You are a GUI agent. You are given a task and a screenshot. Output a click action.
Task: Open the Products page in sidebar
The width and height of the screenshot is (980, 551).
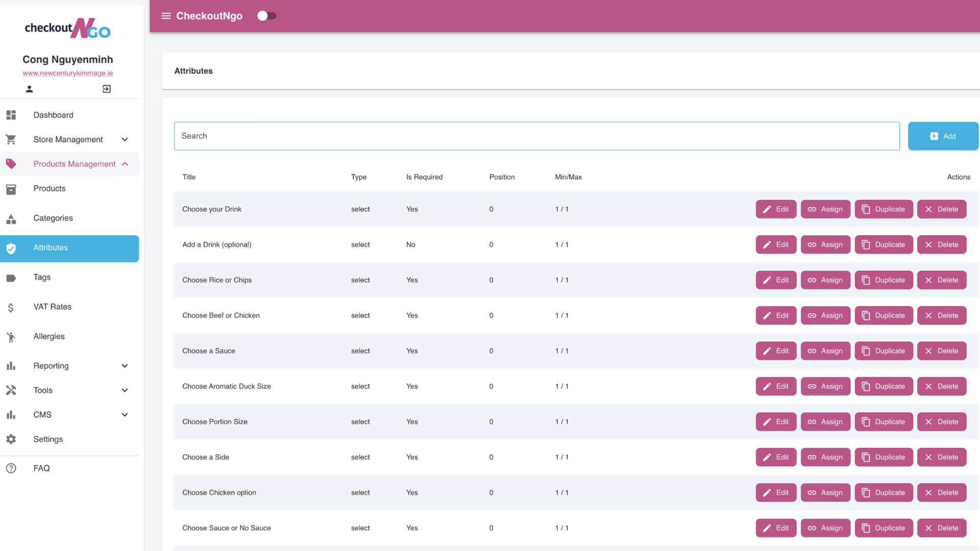[x=50, y=188]
